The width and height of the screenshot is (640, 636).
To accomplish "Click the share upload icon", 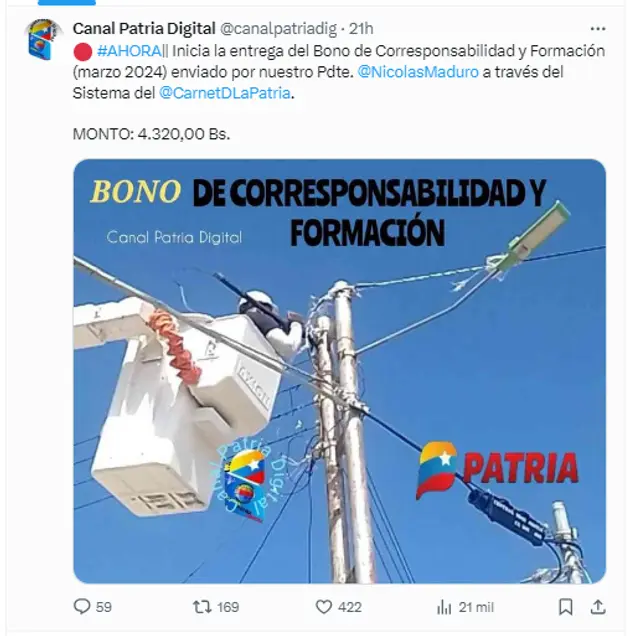I will click(598, 607).
